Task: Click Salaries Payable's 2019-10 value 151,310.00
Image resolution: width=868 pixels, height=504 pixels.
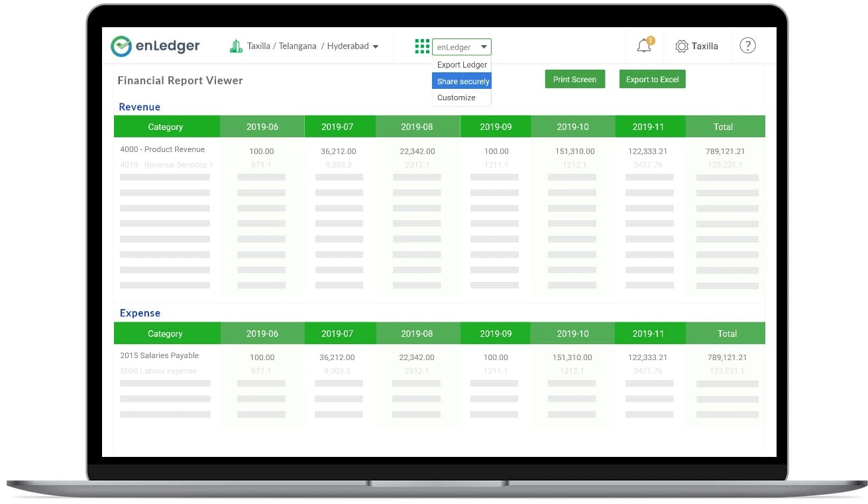Action: tap(572, 357)
